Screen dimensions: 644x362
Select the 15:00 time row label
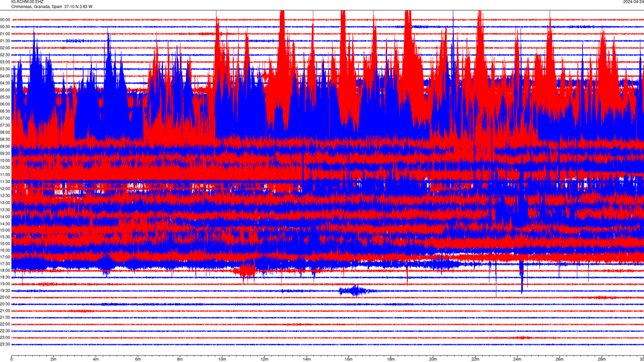[x=5, y=230]
